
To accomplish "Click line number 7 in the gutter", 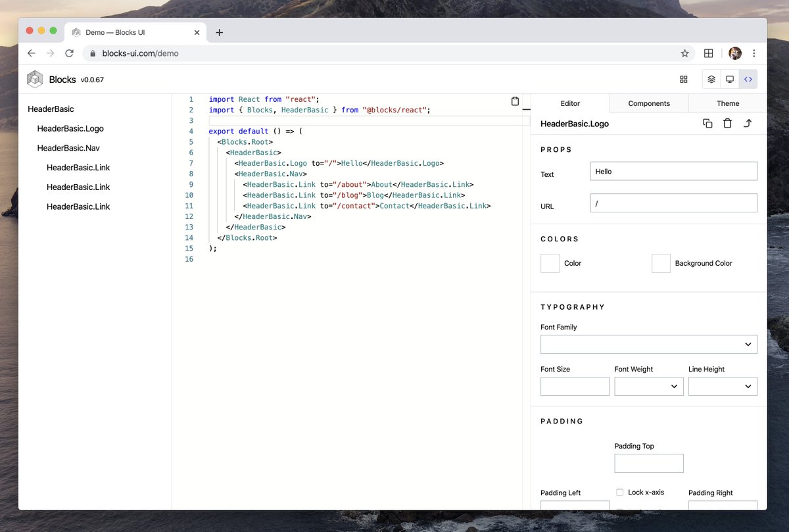I will pyautogui.click(x=191, y=163).
